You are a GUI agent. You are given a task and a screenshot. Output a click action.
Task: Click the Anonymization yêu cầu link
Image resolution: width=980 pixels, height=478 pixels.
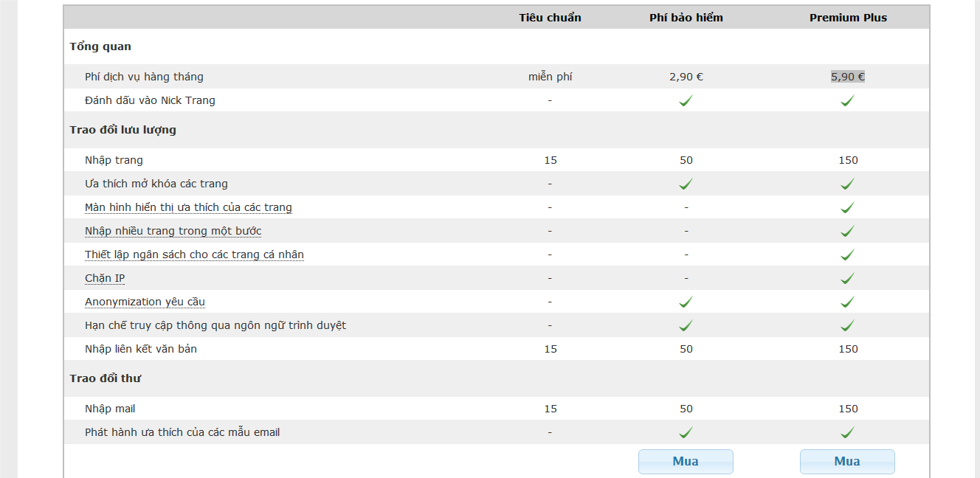pyautogui.click(x=145, y=302)
